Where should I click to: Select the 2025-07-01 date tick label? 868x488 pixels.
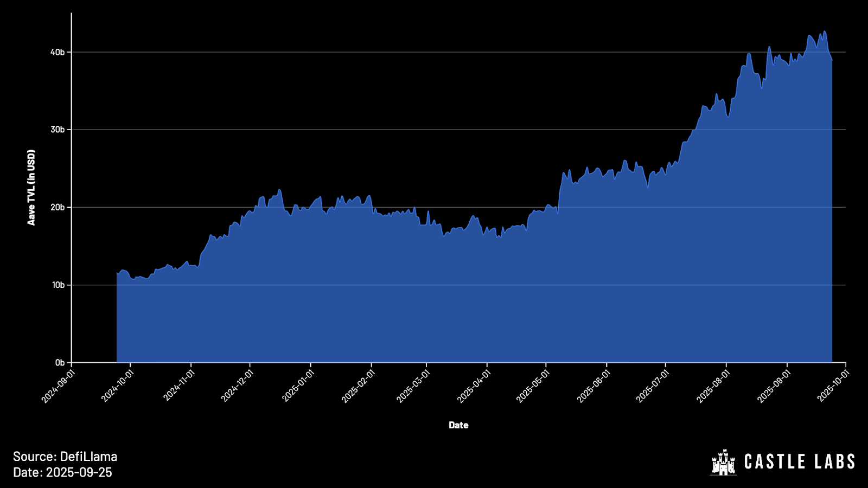pos(652,386)
